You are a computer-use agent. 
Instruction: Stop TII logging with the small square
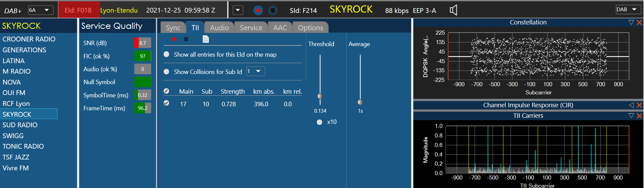(186, 39)
